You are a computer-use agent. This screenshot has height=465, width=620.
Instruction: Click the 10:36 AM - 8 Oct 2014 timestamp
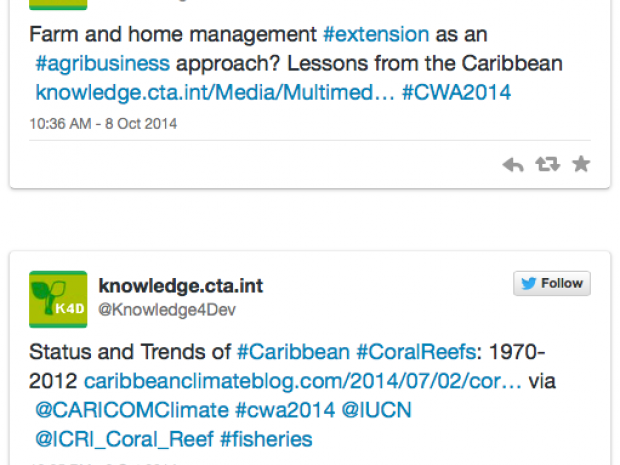pyautogui.click(x=103, y=124)
